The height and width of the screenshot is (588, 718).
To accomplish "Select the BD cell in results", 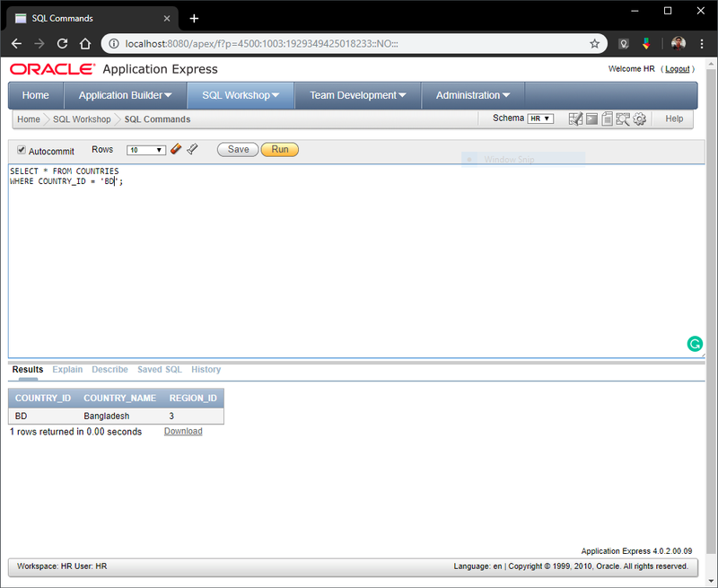I will pos(21,417).
